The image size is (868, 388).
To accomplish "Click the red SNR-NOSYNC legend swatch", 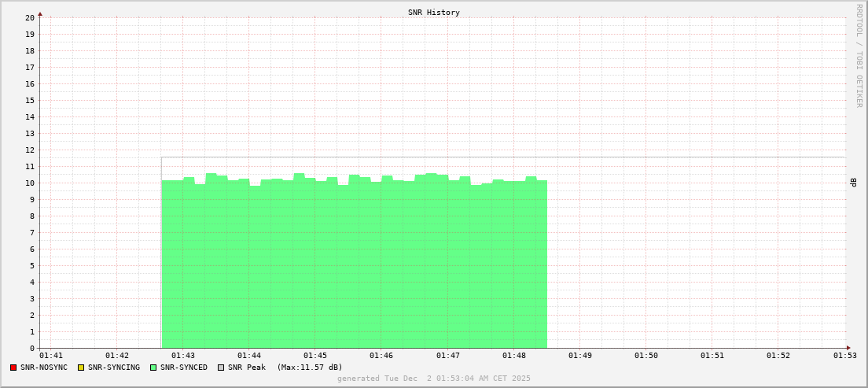I will coord(13,368).
